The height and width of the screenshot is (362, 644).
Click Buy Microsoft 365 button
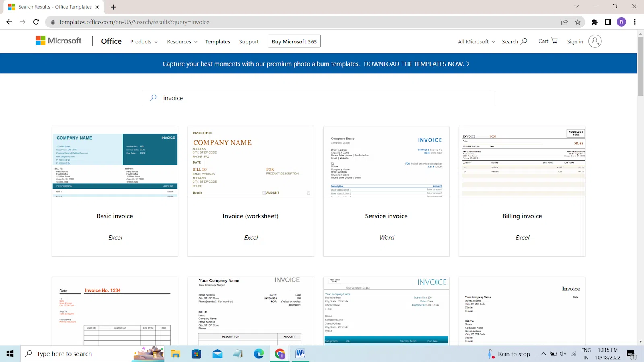click(294, 41)
